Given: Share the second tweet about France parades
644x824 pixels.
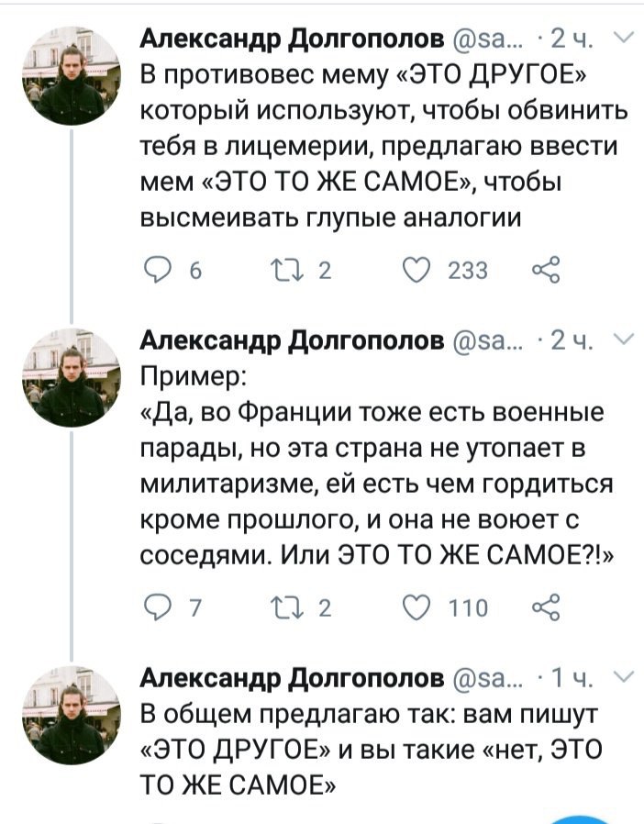Looking at the screenshot, I should [x=546, y=607].
